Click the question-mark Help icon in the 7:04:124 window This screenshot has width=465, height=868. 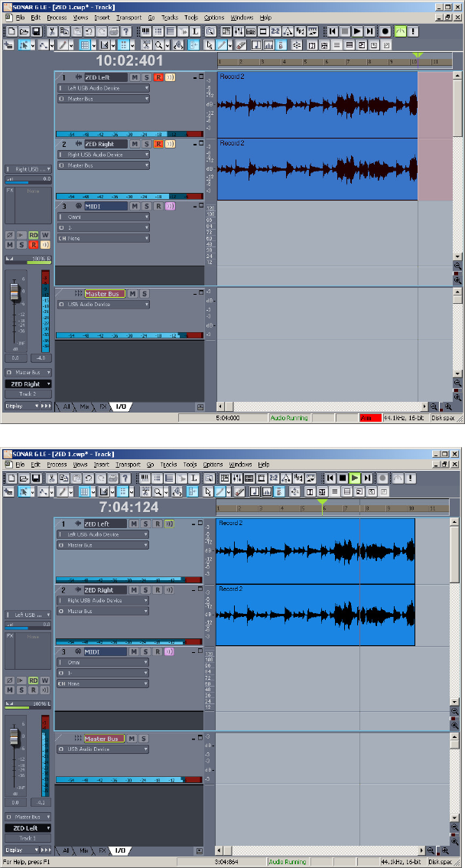click(126, 478)
